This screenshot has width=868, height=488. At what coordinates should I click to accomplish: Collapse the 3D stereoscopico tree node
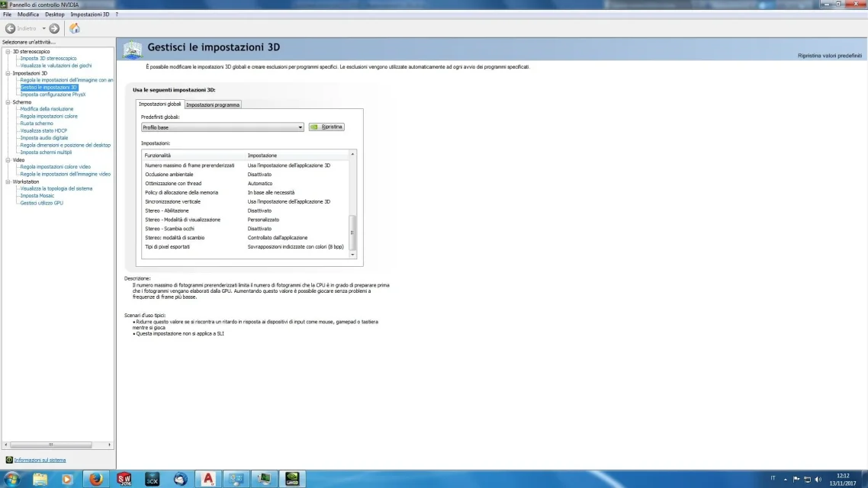coord(8,51)
